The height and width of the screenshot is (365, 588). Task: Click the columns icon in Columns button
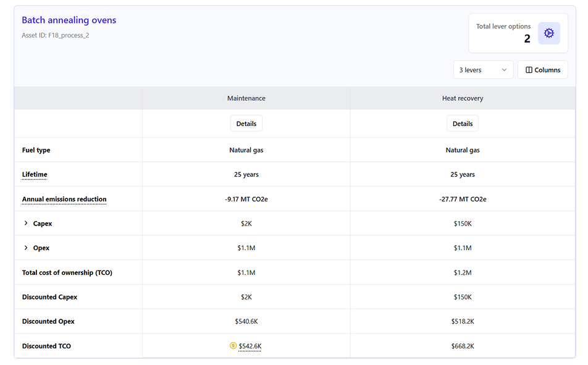pyautogui.click(x=529, y=70)
